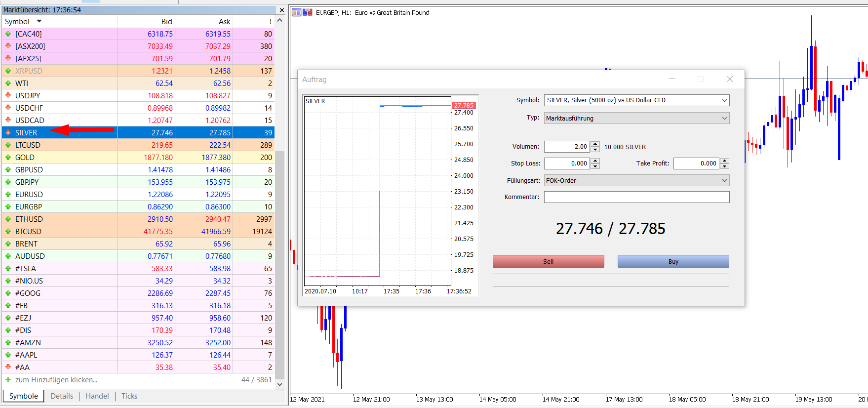The width and height of the screenshot is (868, 408).
Task: Click the plus icon to add symbol
Action: click(8, 379)
